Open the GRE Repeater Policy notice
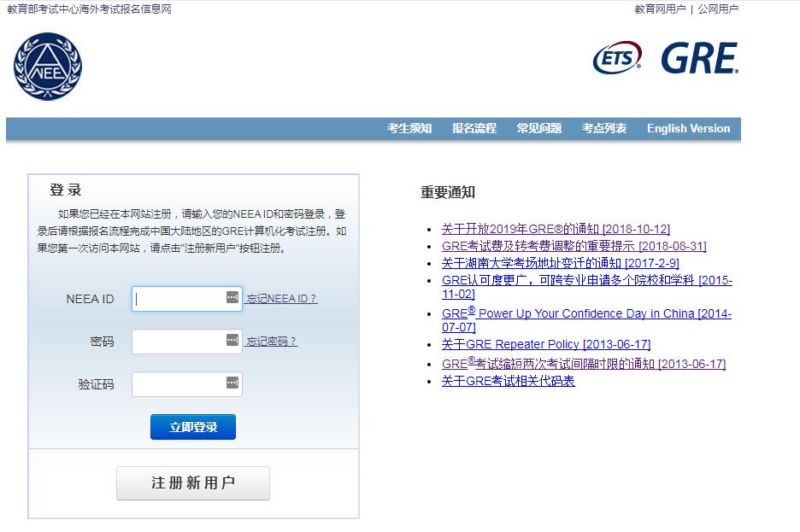The height and width of the screenshot is (532, 800). (x=545, y=344)
